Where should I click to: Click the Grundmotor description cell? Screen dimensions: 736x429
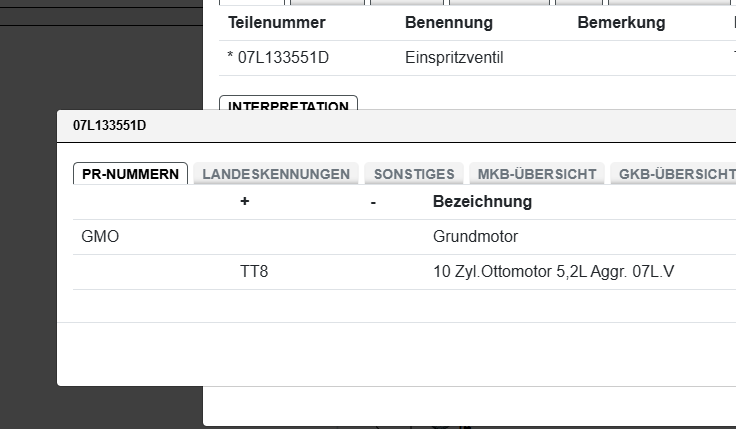coord(475,237)
